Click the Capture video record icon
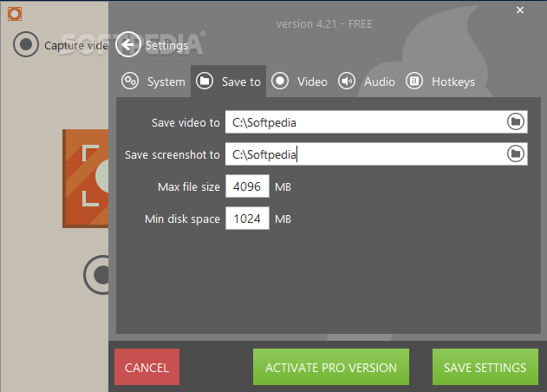This screenshot has width=547, height=392. point(26,44)
